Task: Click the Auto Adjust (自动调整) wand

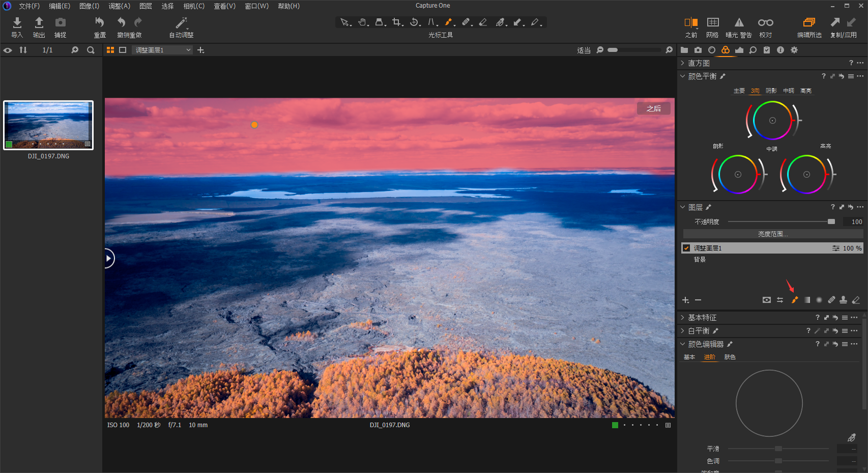Action: coord(182,22)
